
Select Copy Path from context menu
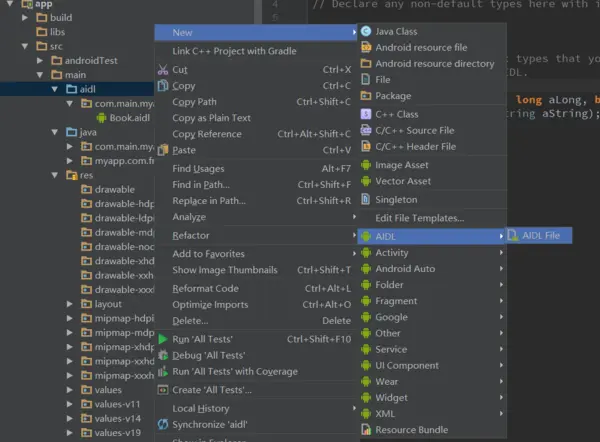pos(256,102)
